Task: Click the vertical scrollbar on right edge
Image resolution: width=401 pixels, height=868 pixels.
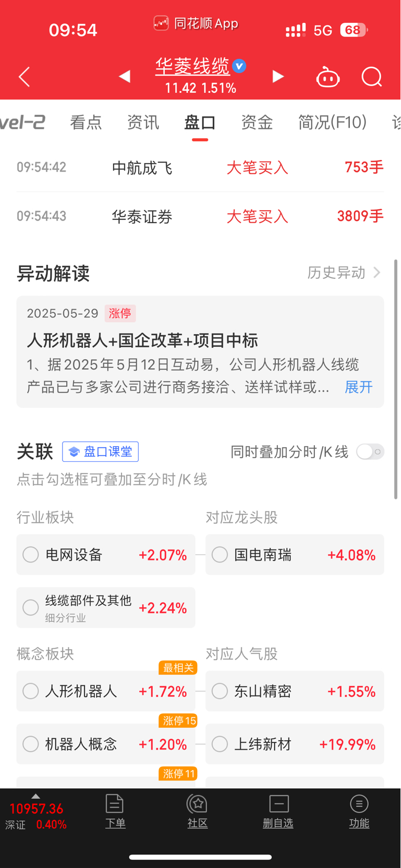Action: 396,378
